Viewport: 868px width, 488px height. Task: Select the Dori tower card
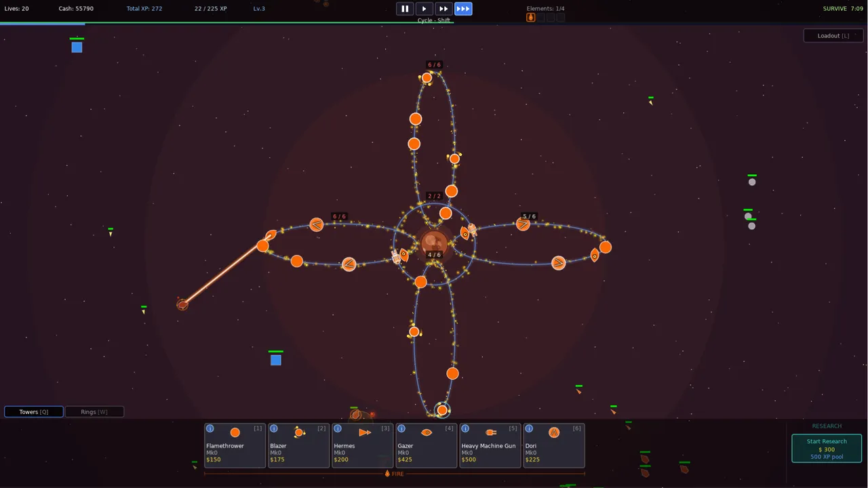click(553, 445)
